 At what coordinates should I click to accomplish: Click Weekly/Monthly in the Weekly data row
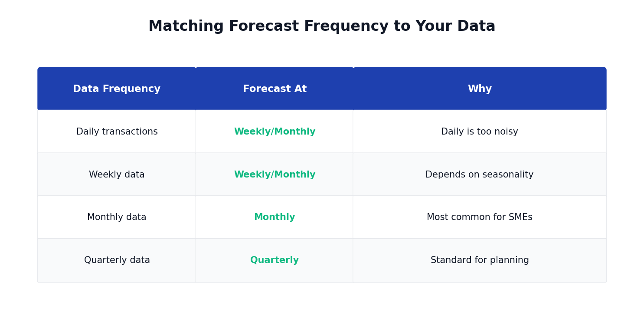coord(275,175)
